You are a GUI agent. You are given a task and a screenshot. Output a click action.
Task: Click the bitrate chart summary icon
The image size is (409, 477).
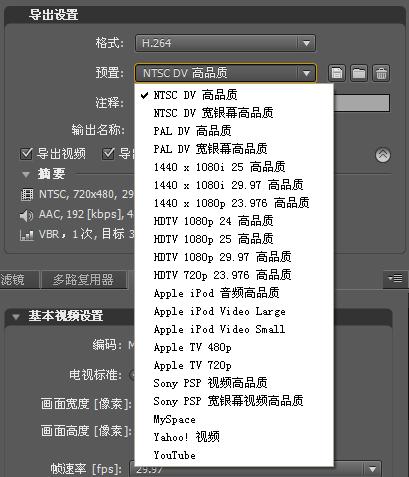click(27, 235)
